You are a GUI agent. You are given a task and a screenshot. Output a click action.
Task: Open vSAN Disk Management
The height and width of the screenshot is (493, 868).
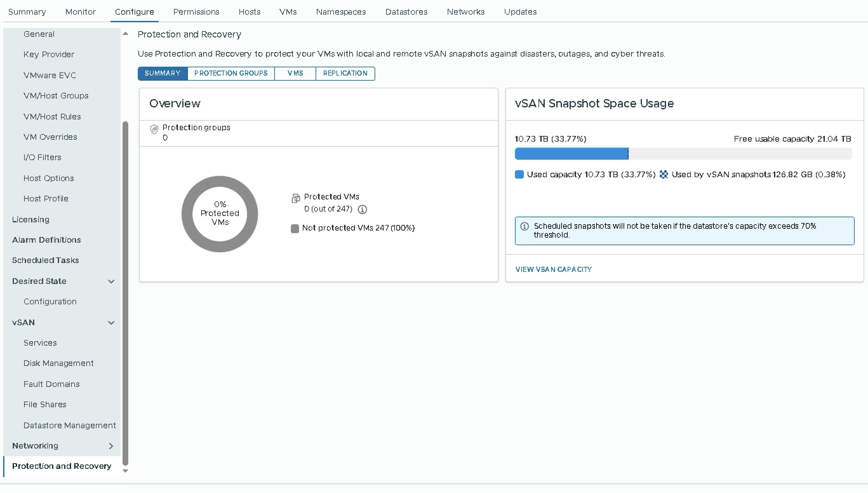58,363
